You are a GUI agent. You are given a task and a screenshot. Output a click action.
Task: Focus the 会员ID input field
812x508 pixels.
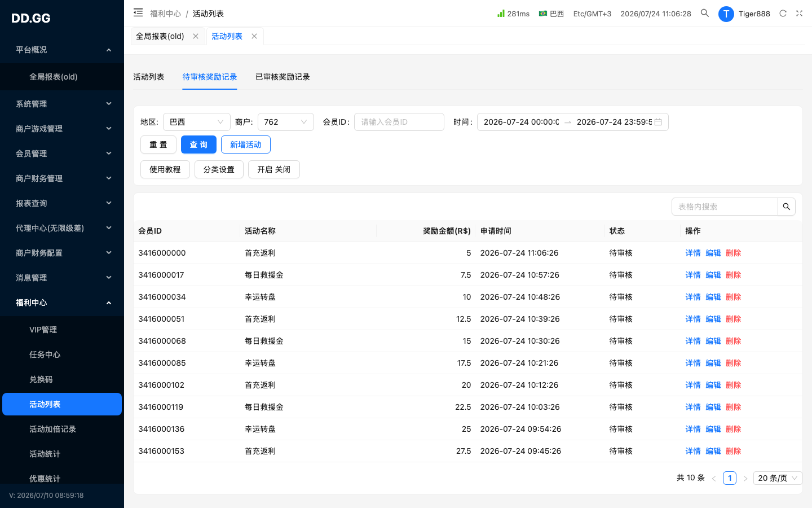(399, 122)
